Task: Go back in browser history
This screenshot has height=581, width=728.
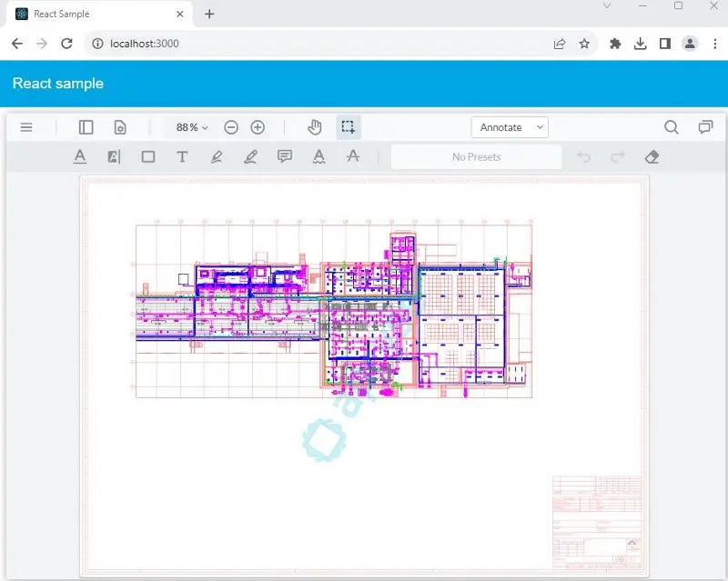Action: coord(17,44)
